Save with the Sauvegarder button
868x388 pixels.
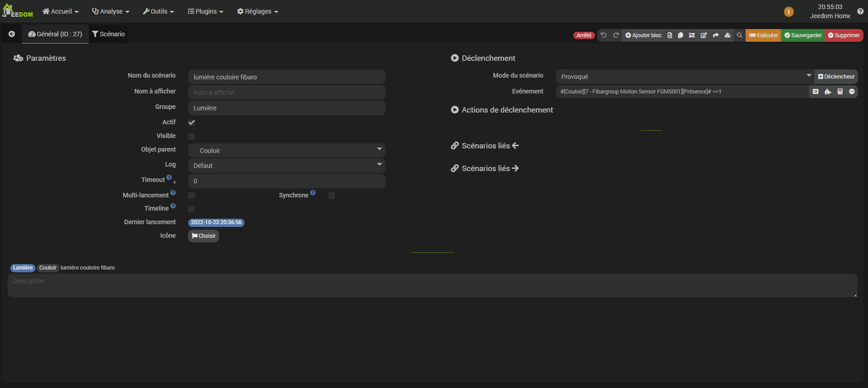[803, 35]
